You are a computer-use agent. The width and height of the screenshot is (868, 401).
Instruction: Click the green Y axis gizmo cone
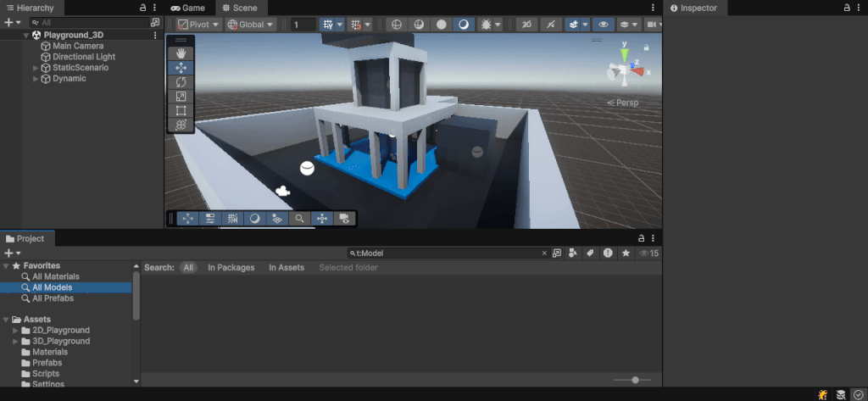click(625, 54)
